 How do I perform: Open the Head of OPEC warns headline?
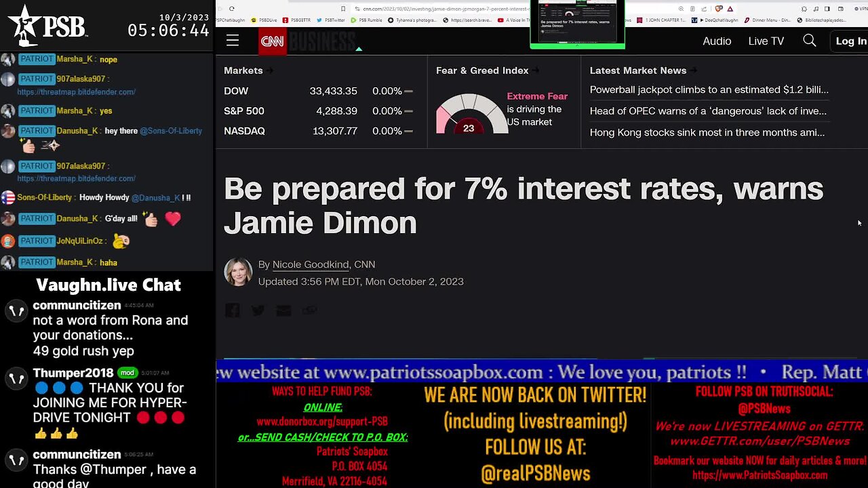708,111
